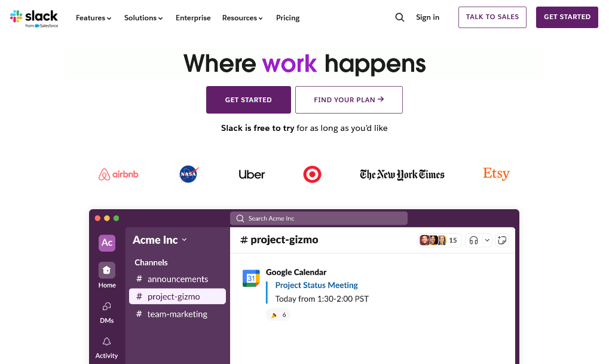Screen dimensions: 609x364
Task: Click the Google Calendar app icon
Action: pos(251,277)
